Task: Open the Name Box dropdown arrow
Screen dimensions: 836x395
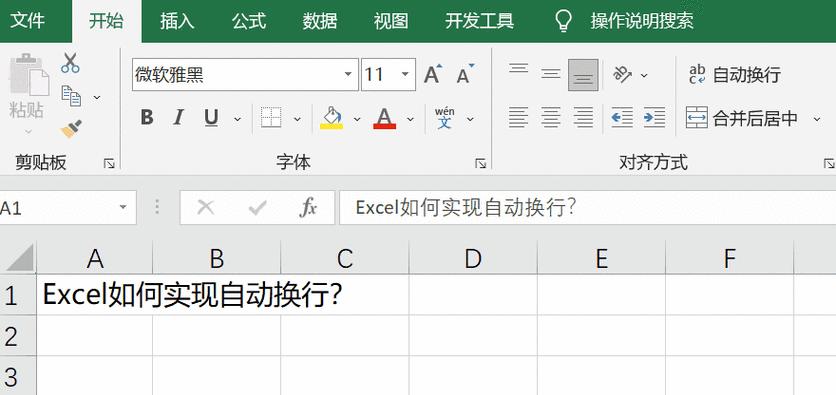Action: (x=123, y=207)
